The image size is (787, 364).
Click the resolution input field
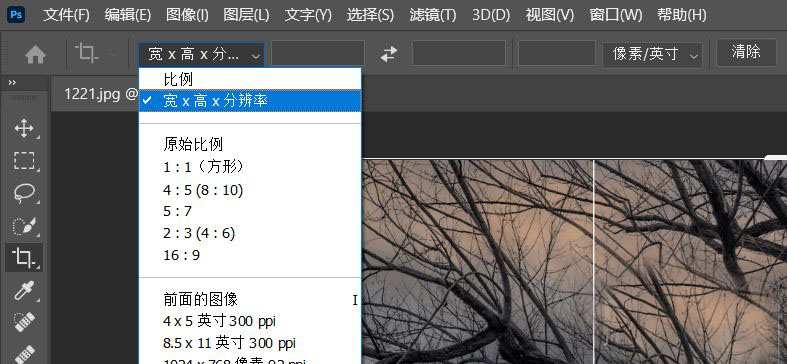point(557,53)
